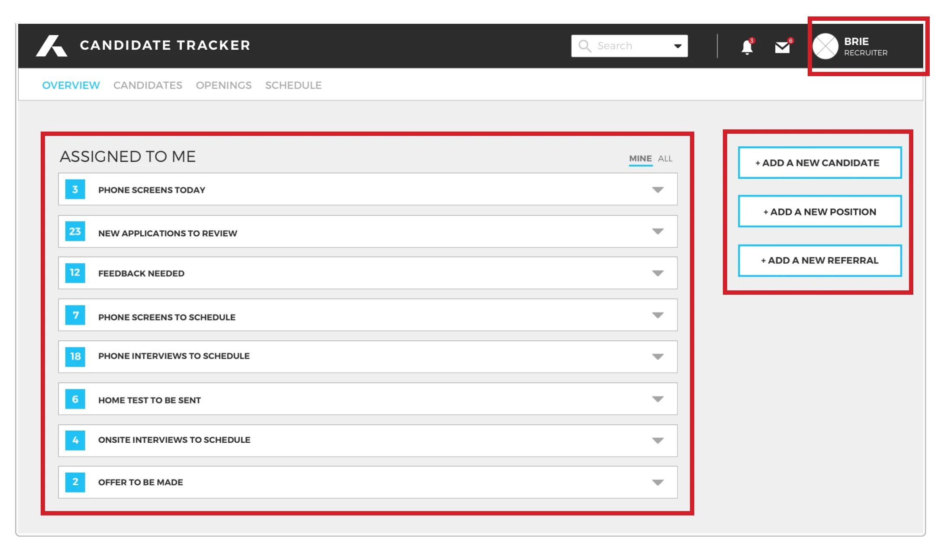Viewport: 941px width, 560px height.
Task: Click the blue 12 feedback count badge
Action: point(75,273)
